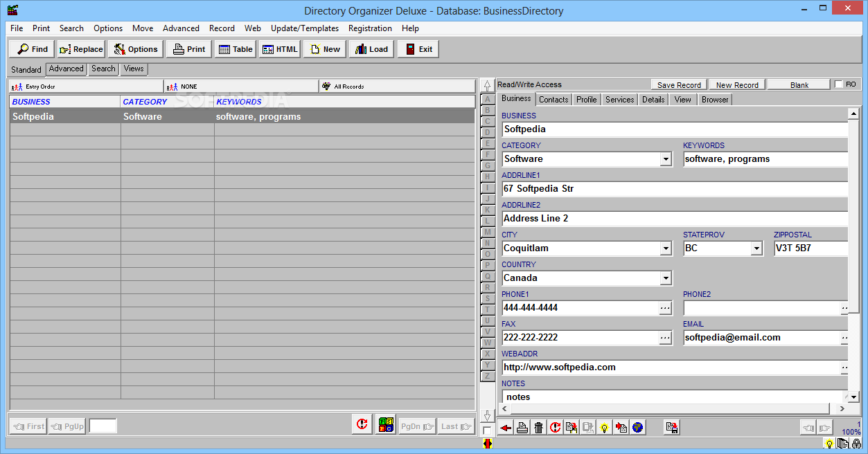
Task: Expand the CATEGORY dropdown arrow
Action: click(666, 159)
